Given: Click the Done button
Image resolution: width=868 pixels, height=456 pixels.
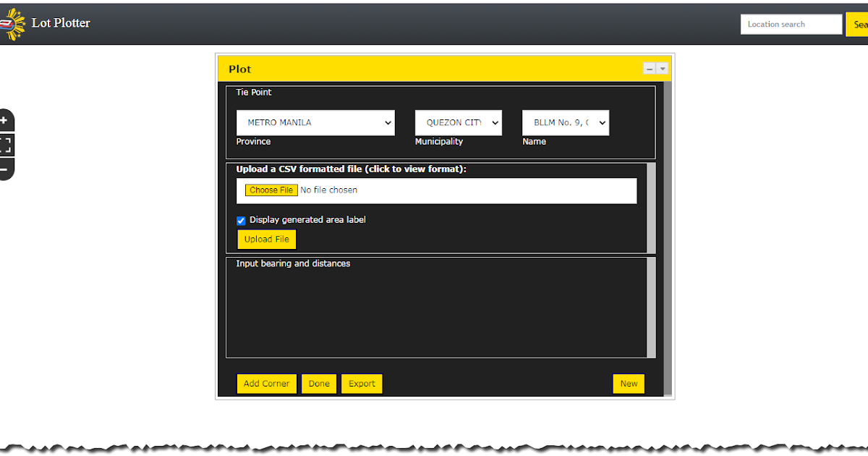Looking at the screenshot, I should 319,384.
